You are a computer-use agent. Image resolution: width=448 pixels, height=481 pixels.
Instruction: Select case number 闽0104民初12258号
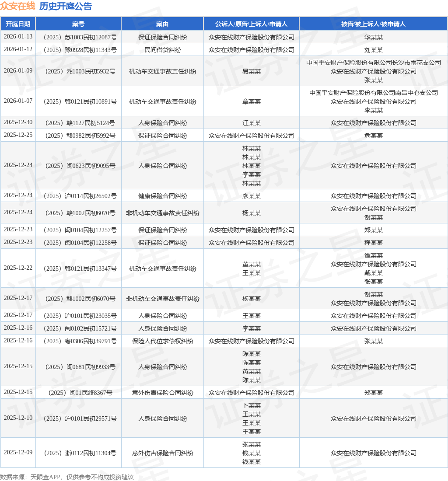(x=80, y=242)
